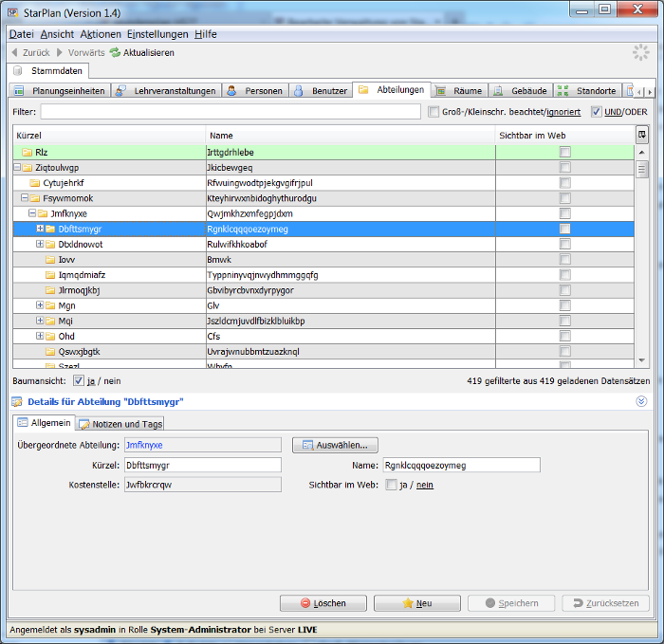Click the details header edit icon
The height and width of the screenshot is (644, 664).
(x=17, y=401)
